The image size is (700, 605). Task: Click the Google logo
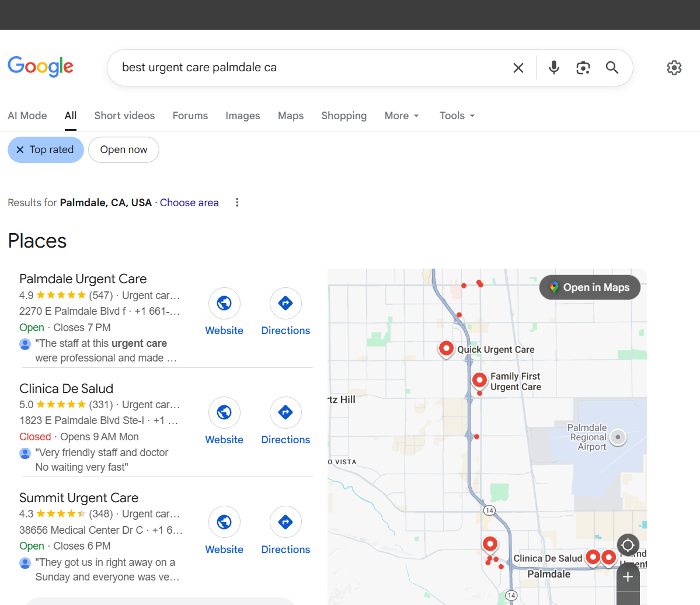point(41,67)
